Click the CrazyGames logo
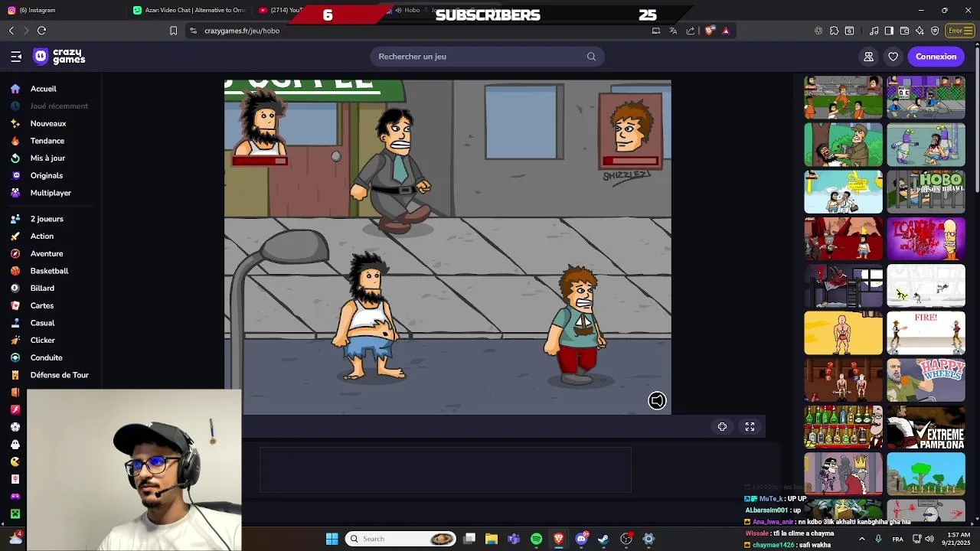980x551 pixels. tap(59, 57)
